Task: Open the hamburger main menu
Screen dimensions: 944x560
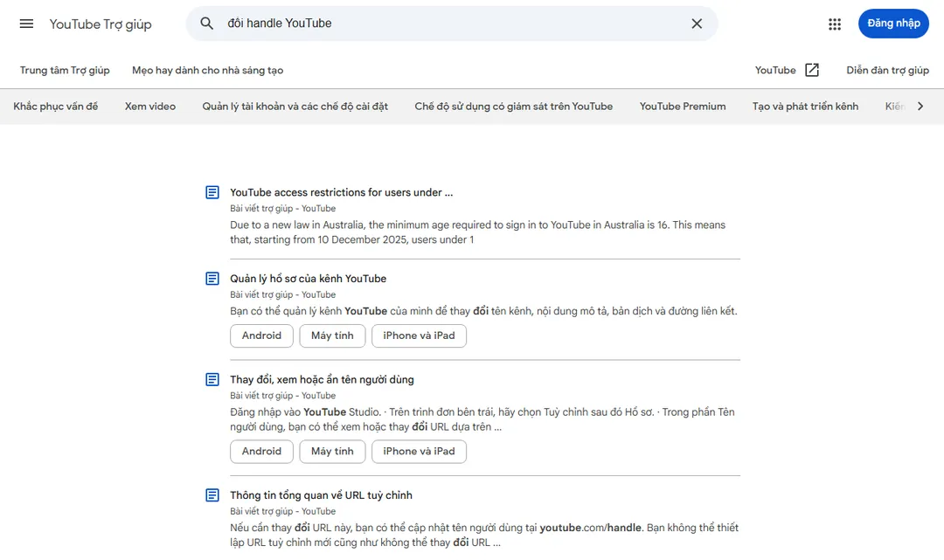Action: (26, 24)
